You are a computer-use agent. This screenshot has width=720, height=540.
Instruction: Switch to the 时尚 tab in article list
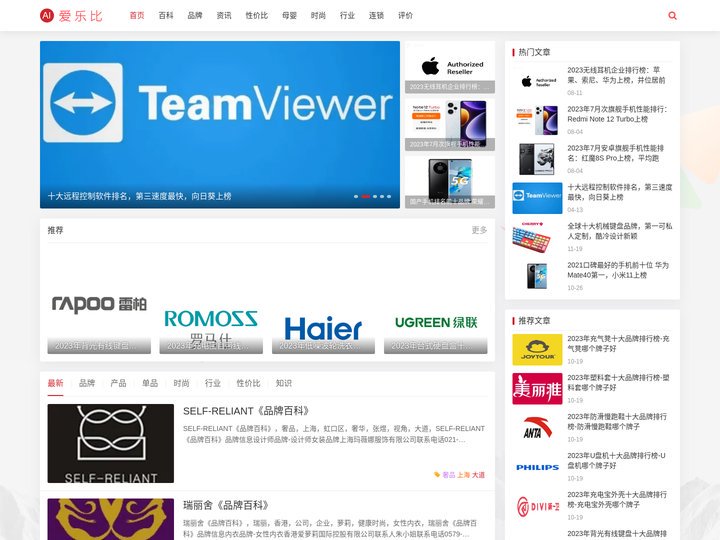181,383
